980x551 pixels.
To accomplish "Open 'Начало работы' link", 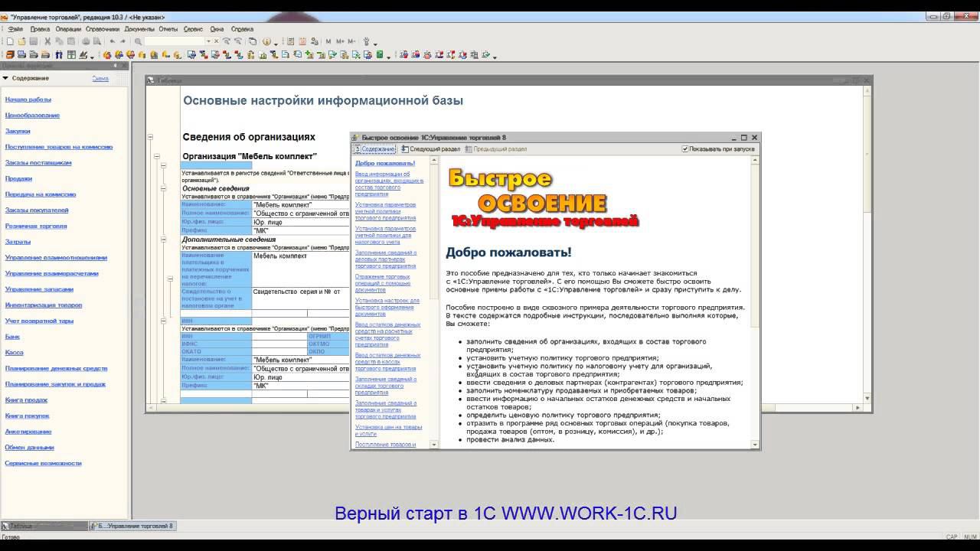I will [x=28, y=99].
